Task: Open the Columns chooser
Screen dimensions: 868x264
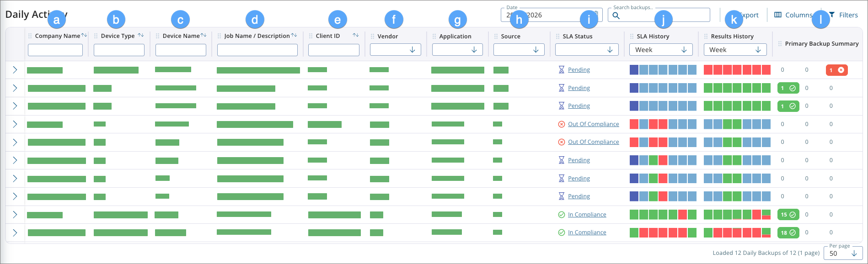Action: (x=793, y=15)
